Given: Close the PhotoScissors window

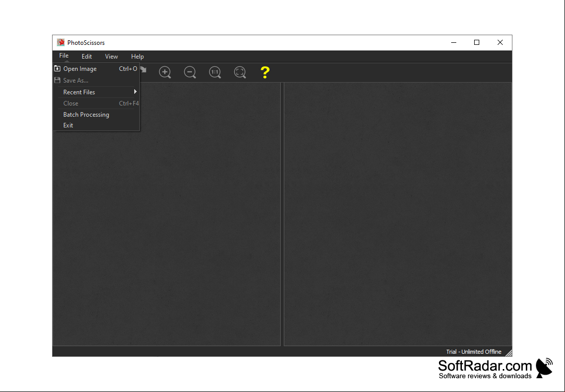Looking at the screenshot, I should tap(500, 42).
